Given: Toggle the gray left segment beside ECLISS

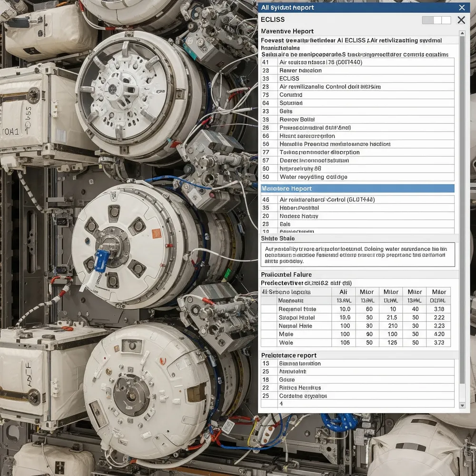Looking at the screenshot, I should click(427, 20).
